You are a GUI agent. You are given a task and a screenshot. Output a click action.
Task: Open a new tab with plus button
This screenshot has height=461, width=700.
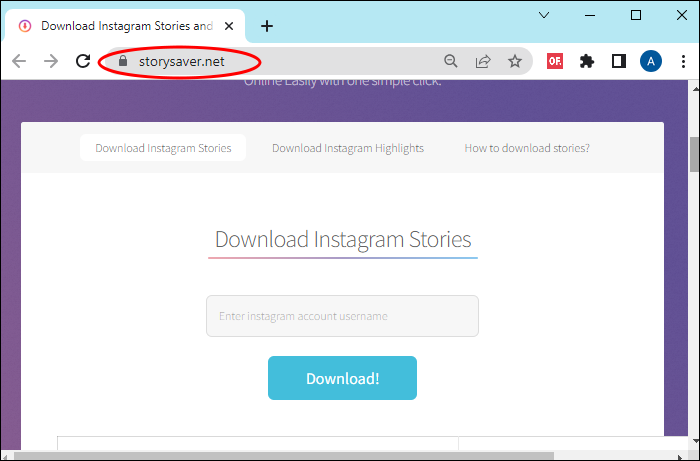point(267,26)
